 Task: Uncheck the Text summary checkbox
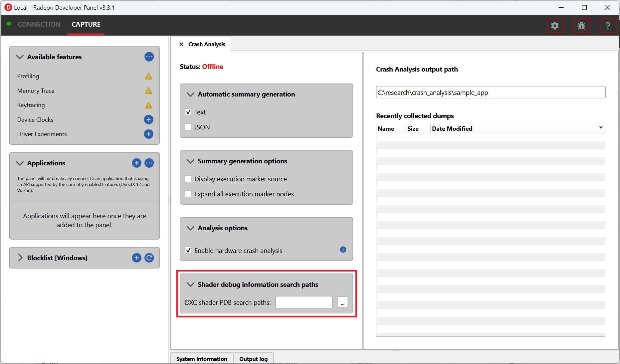[x=188, y=112]
